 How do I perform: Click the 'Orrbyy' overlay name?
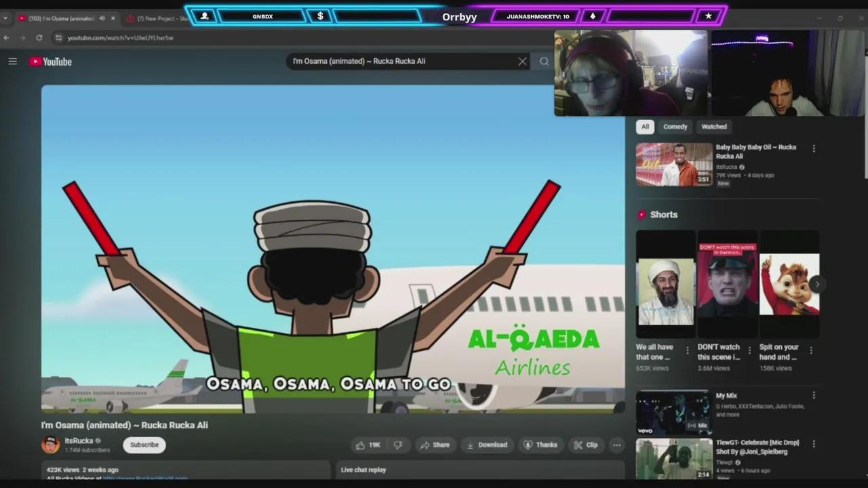pyautogui.click(x=460, y=17)
